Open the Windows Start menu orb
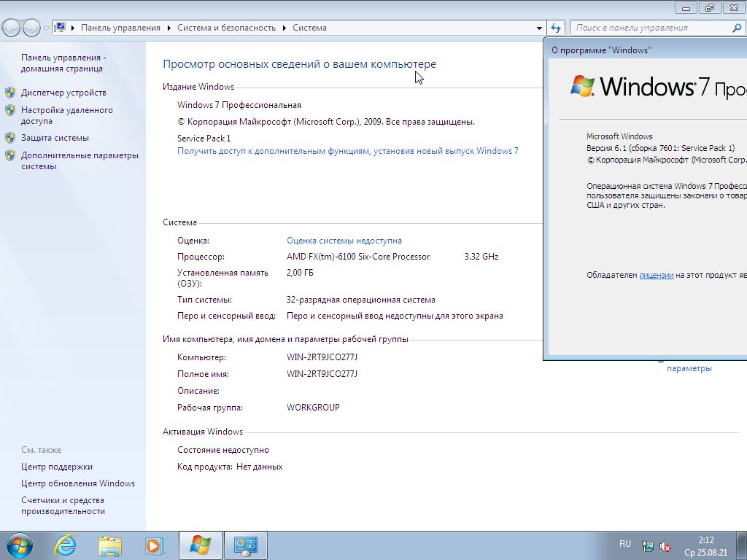This screenshot has width=747, height=560. tap(20, 545)
